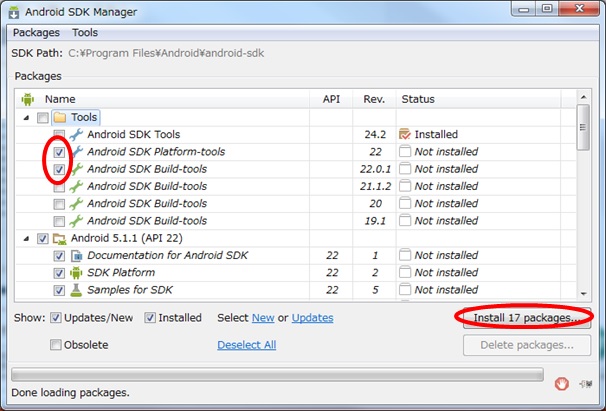Click the Deselect All link
The width and height of the screenshot is (606, 411).
247,345
